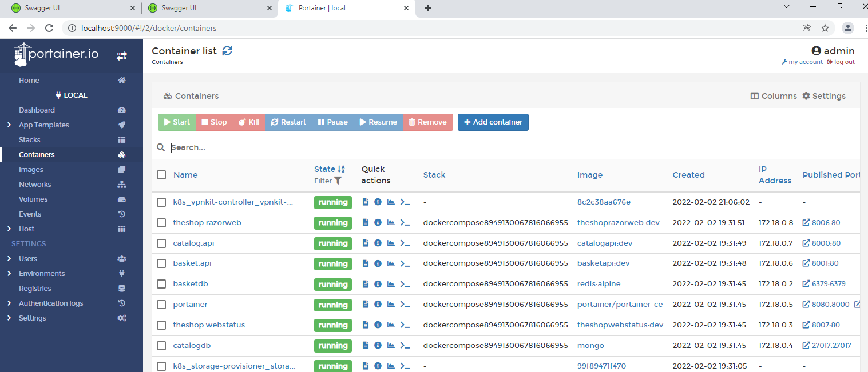
Task: Open the catalogdb container name
Action: (x=192, y=346)
